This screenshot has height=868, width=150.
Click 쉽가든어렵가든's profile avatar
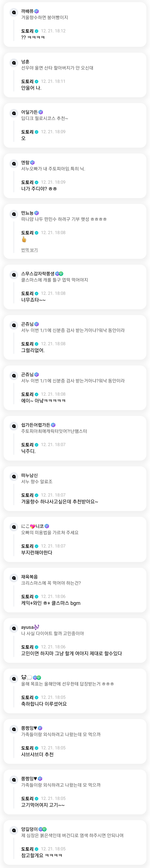[14, 426]
